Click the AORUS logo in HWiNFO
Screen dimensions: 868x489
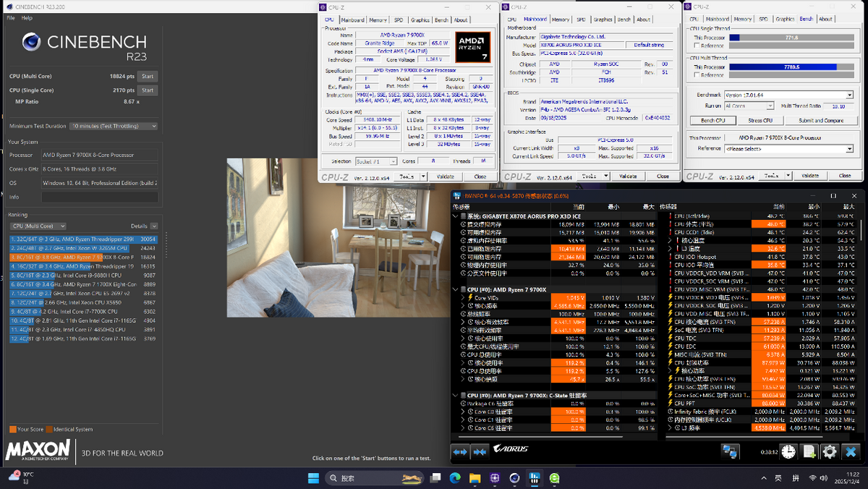pyautogui.click(x=512, y=449)
